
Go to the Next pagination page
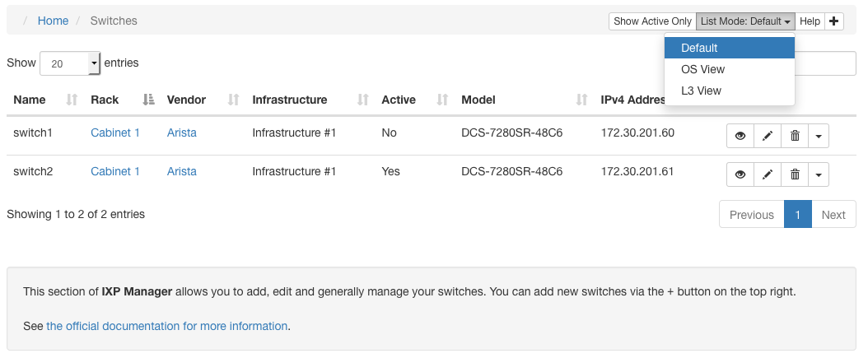point(833,215)
